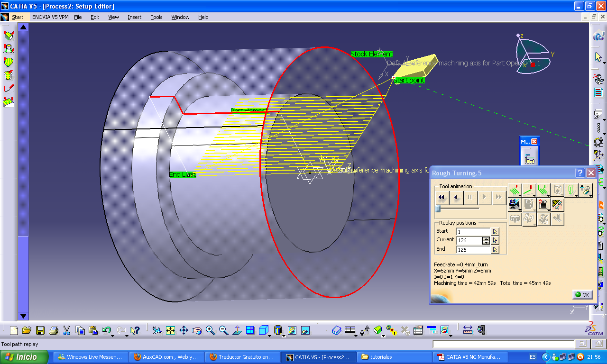Click the Hide/Show icon
The image size is (607, 364).
(292, 330)
